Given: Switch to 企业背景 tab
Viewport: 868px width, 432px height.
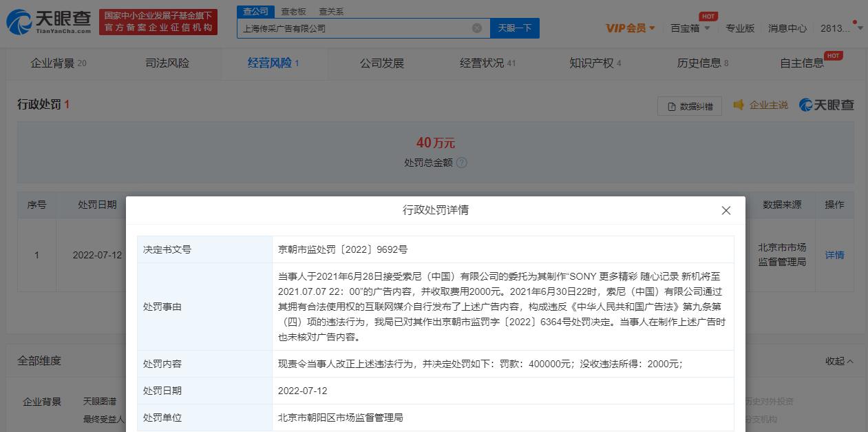Looking at the screenshot, I should pyautogui.click(x=59, y=63).
